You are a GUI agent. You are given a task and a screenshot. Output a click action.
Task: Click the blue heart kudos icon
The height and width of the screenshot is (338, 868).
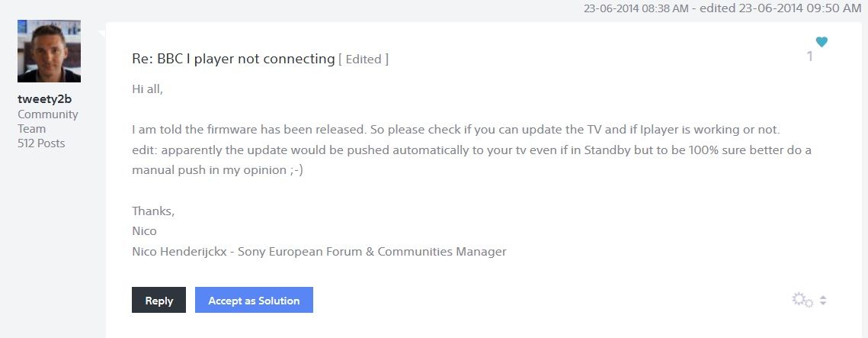[821, 42]
